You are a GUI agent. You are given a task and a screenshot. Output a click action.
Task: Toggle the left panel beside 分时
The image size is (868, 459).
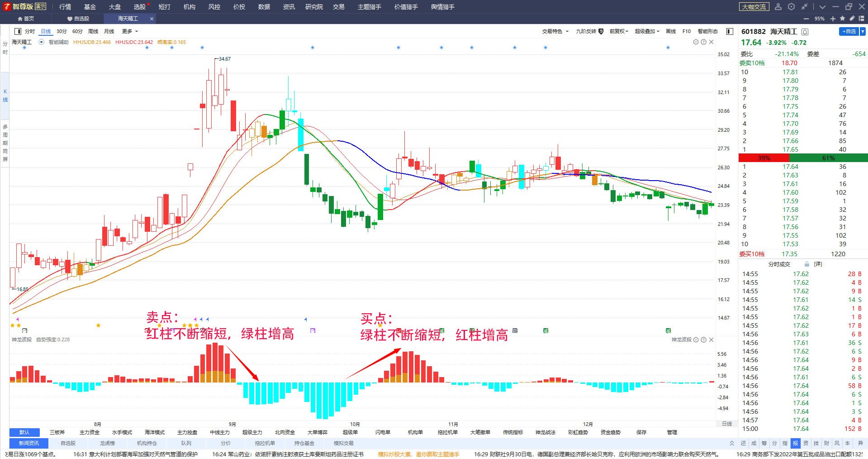[x=18, y=31]
